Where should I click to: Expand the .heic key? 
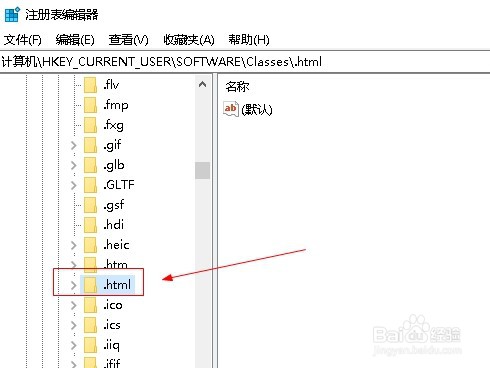[x=74, y=245]
